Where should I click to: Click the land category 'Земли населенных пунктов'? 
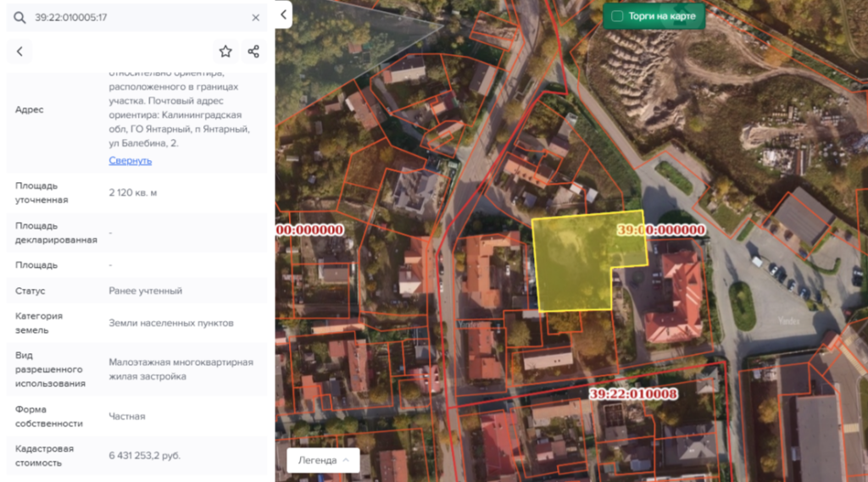coord(170,323)
